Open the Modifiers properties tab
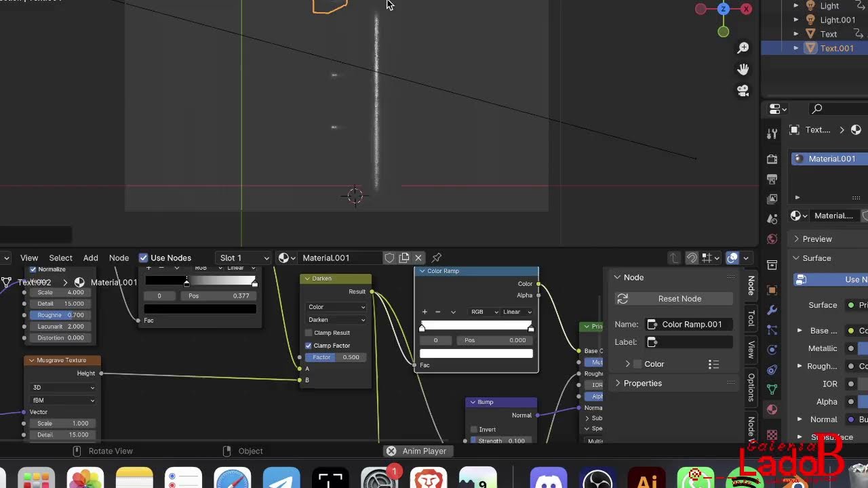This screenshot has width=868, height=488. tap(772, 310)
